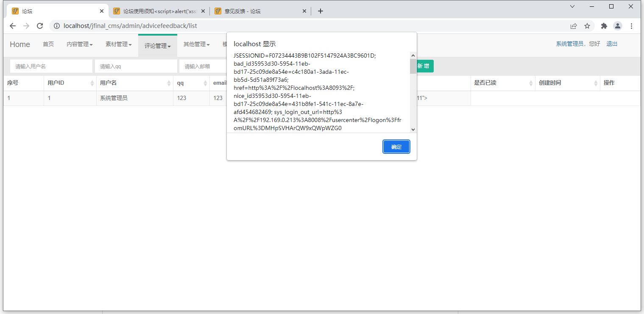Screen dimensions: 644x314
Task: Click the browser back arrow
Action: click(13, 26)
